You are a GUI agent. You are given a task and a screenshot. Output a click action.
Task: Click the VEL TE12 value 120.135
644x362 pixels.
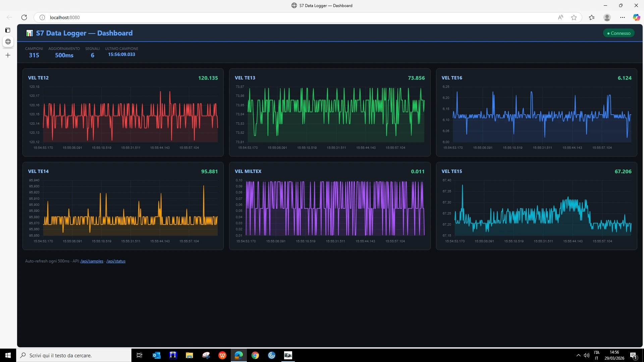tap(208, 78)
